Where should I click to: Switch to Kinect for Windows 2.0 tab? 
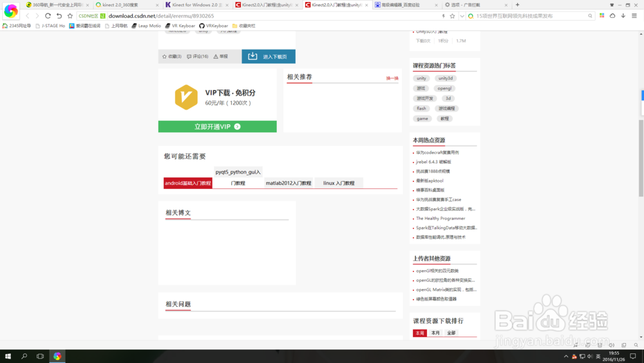(x=196, y=5)
